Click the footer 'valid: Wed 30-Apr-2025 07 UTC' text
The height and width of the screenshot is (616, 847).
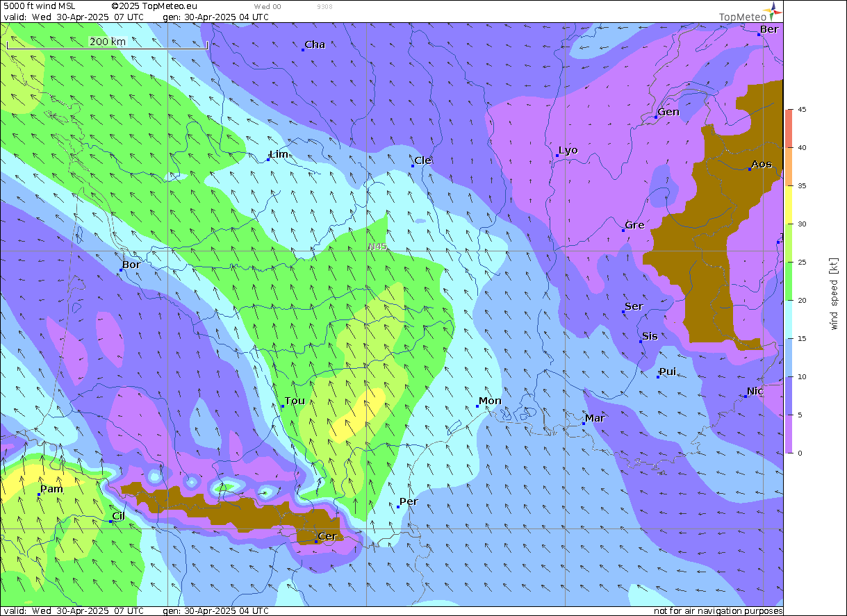(74, 611)
